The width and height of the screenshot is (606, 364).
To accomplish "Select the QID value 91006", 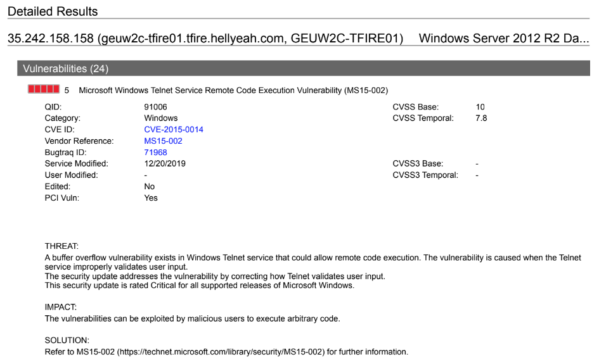I will pyautogui.click(x=155, y=107).
